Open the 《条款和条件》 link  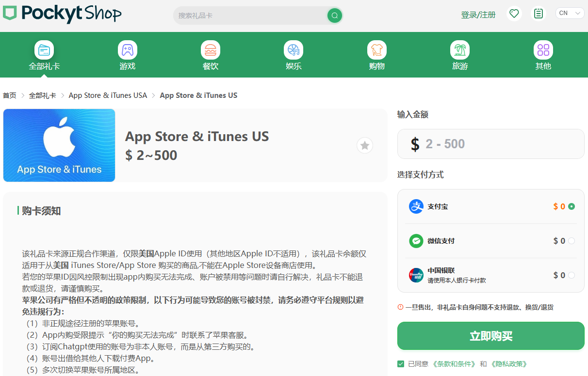[x=454, y=364]
